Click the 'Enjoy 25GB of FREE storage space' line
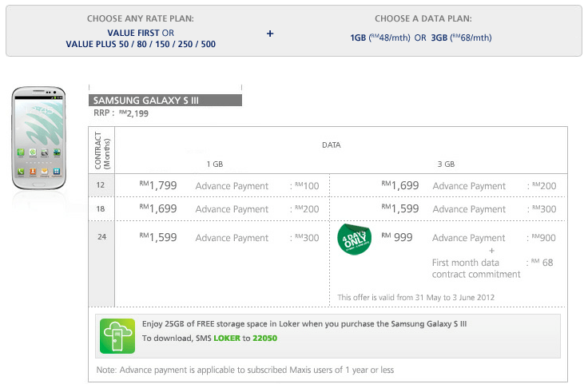Screen dimensions: 588x392 (x=304, y=324)
